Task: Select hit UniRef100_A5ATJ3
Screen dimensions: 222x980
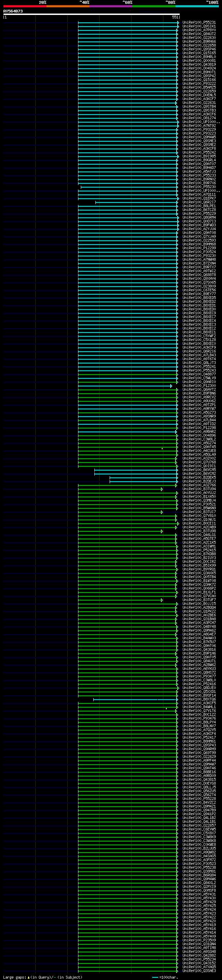Action: (x=199, y=172)
